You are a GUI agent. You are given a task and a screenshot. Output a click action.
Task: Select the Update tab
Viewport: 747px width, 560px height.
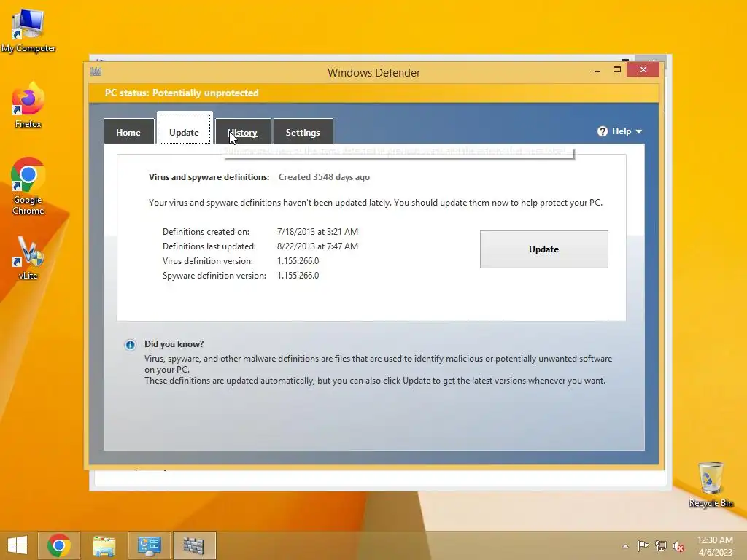pyautogui.click(x=185, y=128)
